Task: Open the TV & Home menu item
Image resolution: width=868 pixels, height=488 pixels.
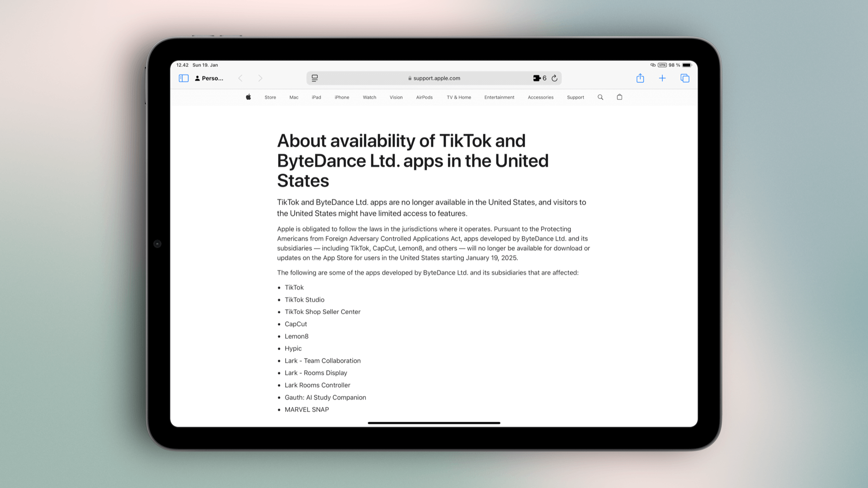Action: [459, 98]
